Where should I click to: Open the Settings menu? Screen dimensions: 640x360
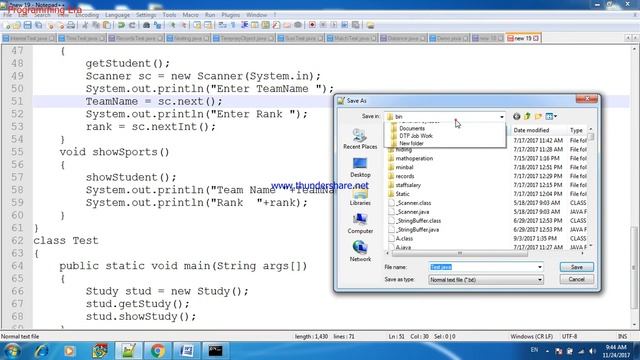[146, 15]
